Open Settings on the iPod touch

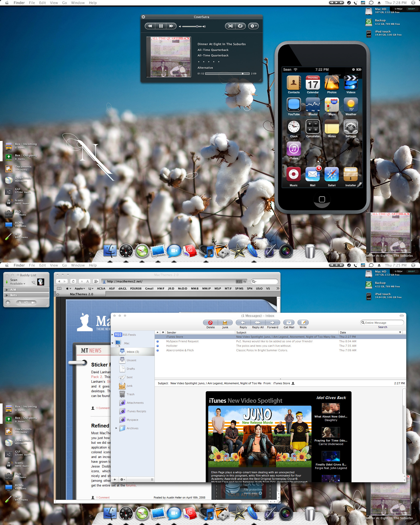[x=351, y=127]
